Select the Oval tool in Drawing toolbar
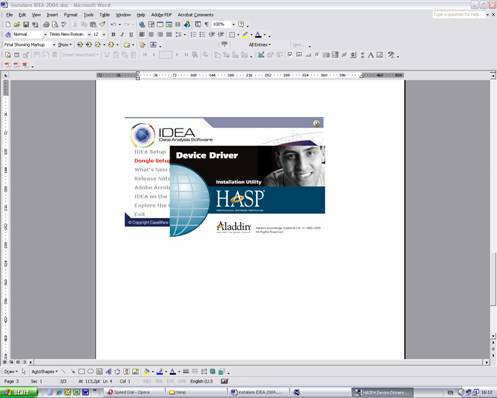The image size is (497, 398). [x=90, y=371]
